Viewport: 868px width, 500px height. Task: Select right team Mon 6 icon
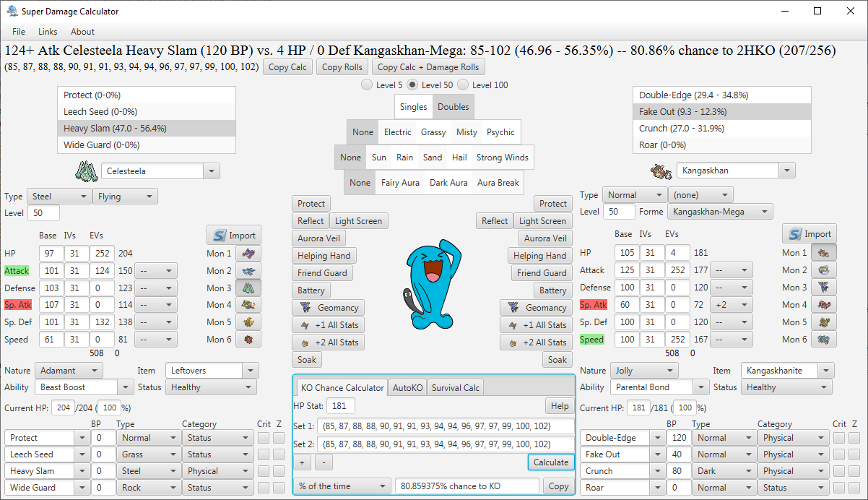tap(824, 340)
